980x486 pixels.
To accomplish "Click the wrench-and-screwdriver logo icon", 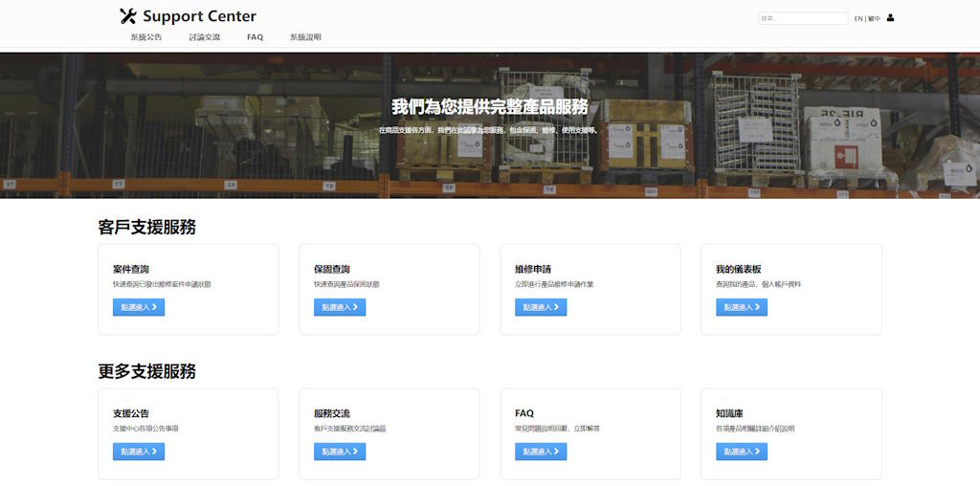I will pos(127,16).
